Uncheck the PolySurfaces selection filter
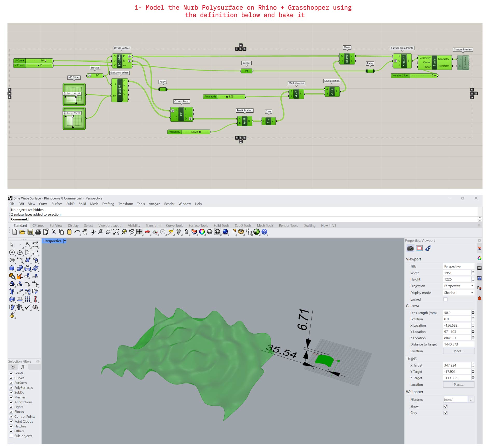The image size is (490, 448). [11, 388]
